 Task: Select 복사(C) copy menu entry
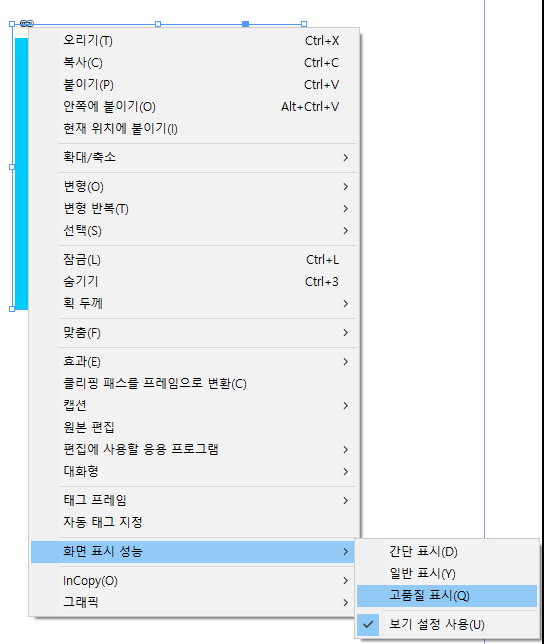pos(193,63)
